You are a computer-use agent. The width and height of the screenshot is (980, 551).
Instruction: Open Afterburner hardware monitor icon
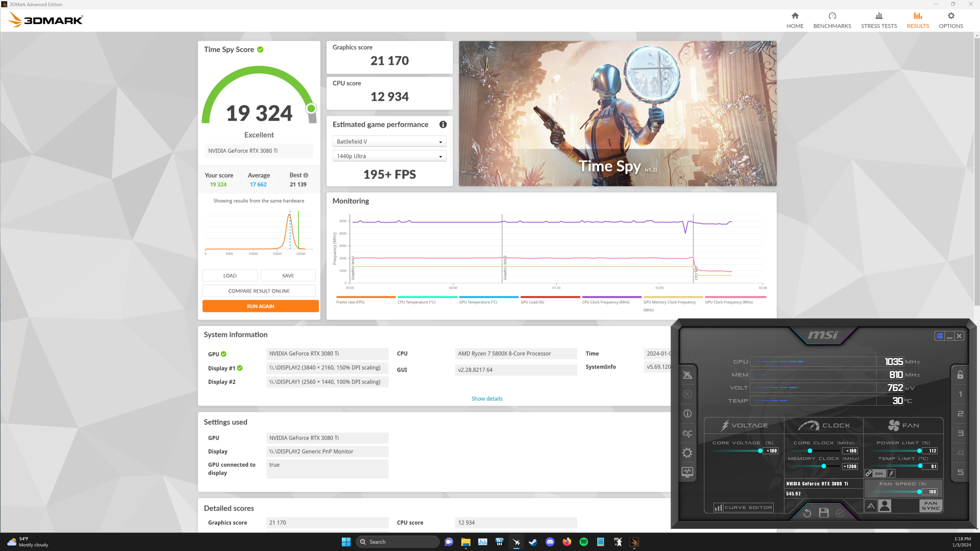(687, 472)
